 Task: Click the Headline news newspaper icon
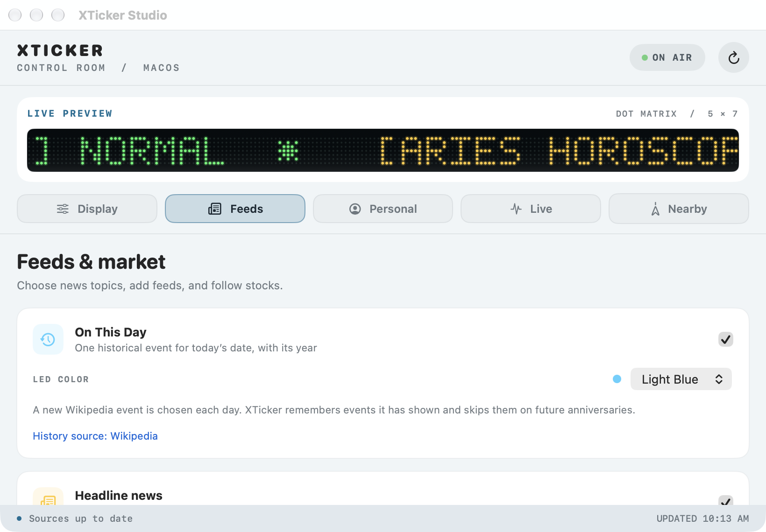(48, 500)
